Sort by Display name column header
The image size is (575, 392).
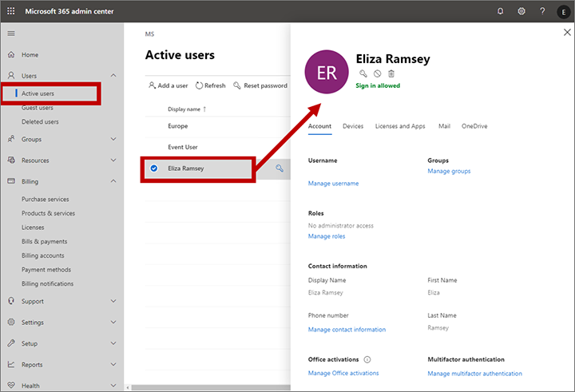(x=187, y=109)
